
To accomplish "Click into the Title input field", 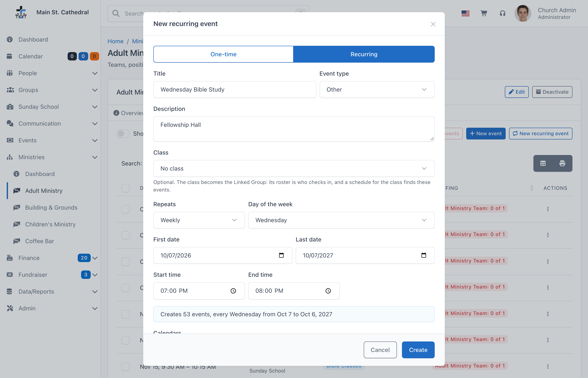I will [235, 90].
